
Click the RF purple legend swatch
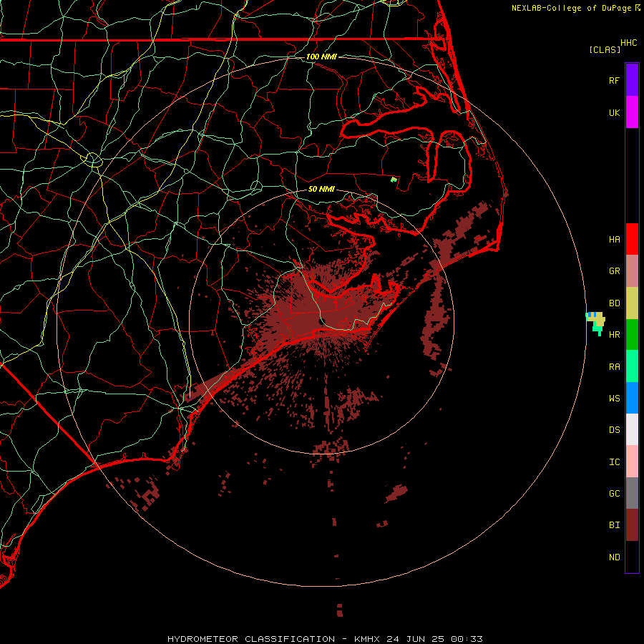[632, 80]
